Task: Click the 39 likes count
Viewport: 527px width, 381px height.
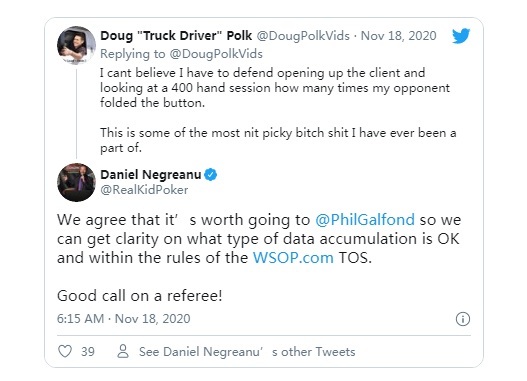Action: [x=88, y=352]
